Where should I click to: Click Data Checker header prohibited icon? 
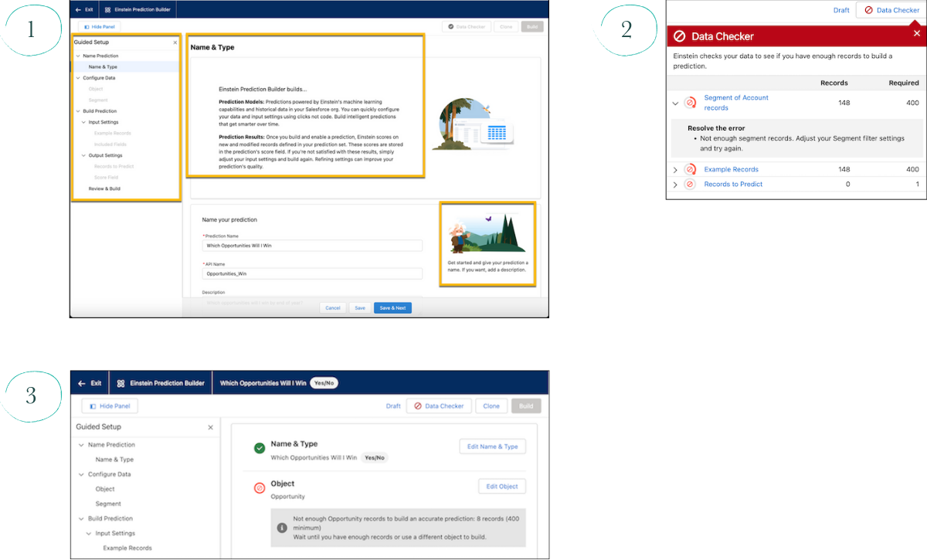pyautogui.click(x=680, y=36)
